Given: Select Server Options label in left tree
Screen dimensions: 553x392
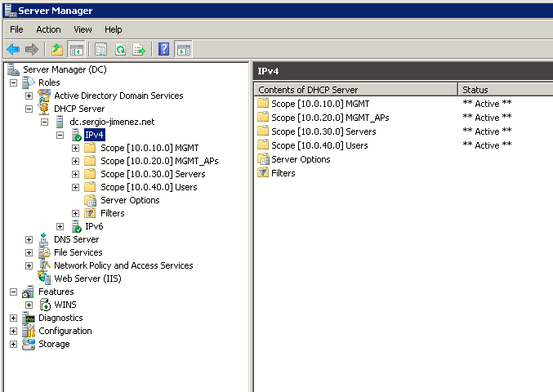Looking at the screenshot, I should coord(130,200).
